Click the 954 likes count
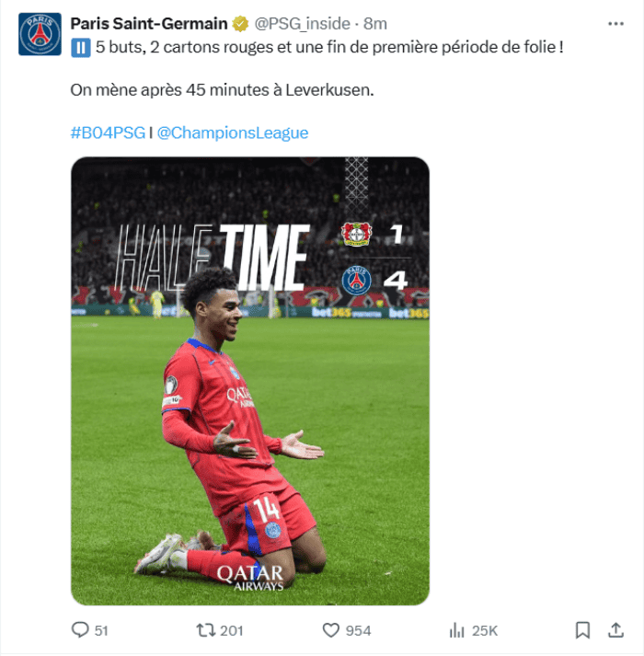 pyautogui.click(x=358, y=630)
